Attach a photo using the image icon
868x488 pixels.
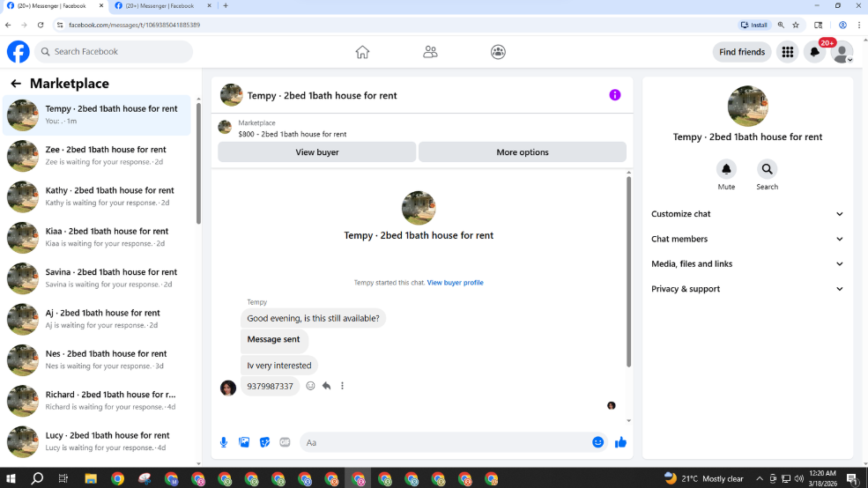pyautogui.click(x=244, y=442)
